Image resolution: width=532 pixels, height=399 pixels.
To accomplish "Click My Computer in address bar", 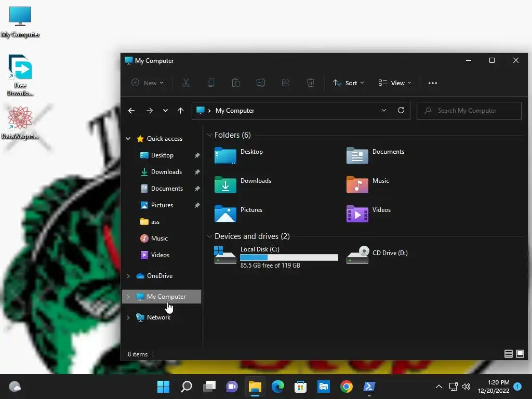I will pyautogui.click(x=235, y=111).
